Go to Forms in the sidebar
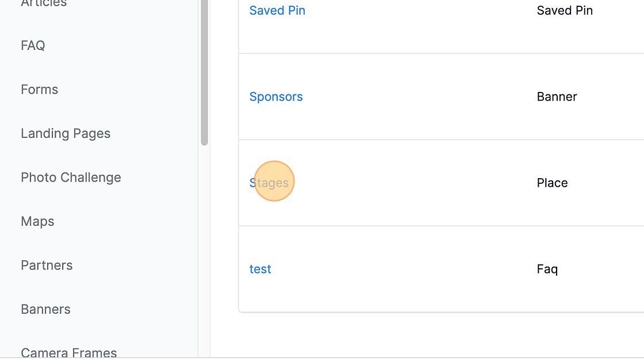 [39, 90]
